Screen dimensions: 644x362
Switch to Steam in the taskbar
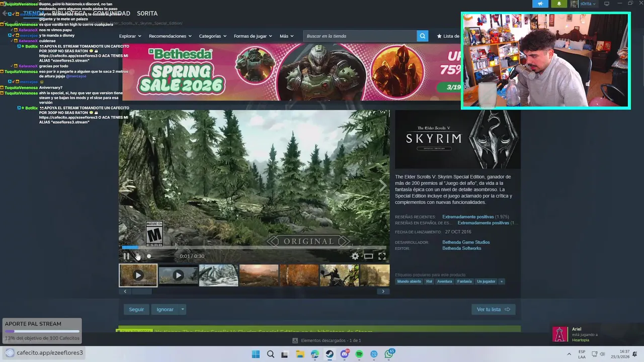330,354
